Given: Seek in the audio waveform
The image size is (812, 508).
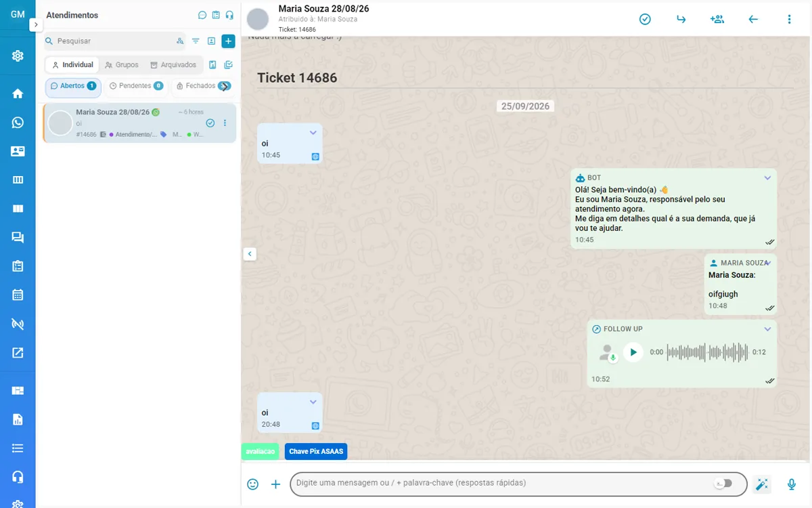Looking at the screenshot, I should point(707,352).
